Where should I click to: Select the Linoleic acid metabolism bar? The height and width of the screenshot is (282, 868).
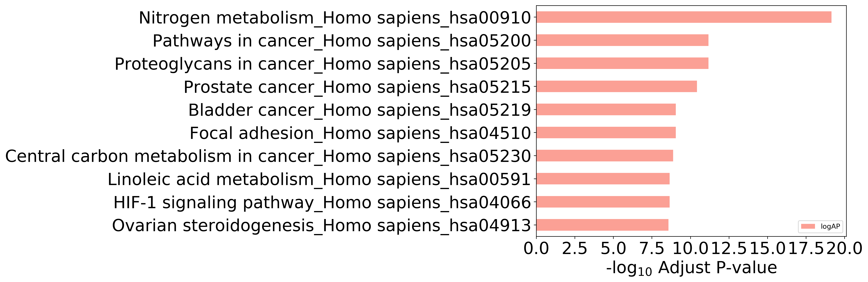[x=603, y=179]
